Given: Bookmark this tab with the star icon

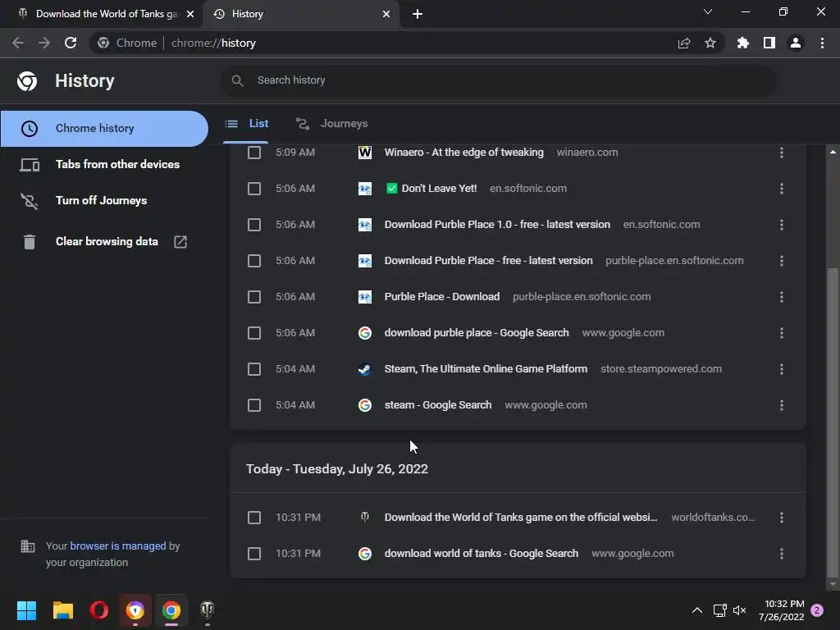Looking at the screenshot, I should point(710,43).
